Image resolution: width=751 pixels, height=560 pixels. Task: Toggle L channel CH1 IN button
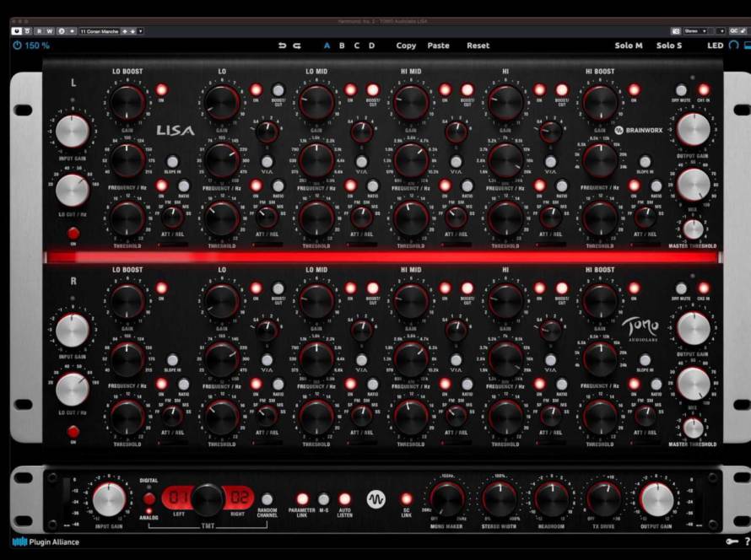point(704,89)
